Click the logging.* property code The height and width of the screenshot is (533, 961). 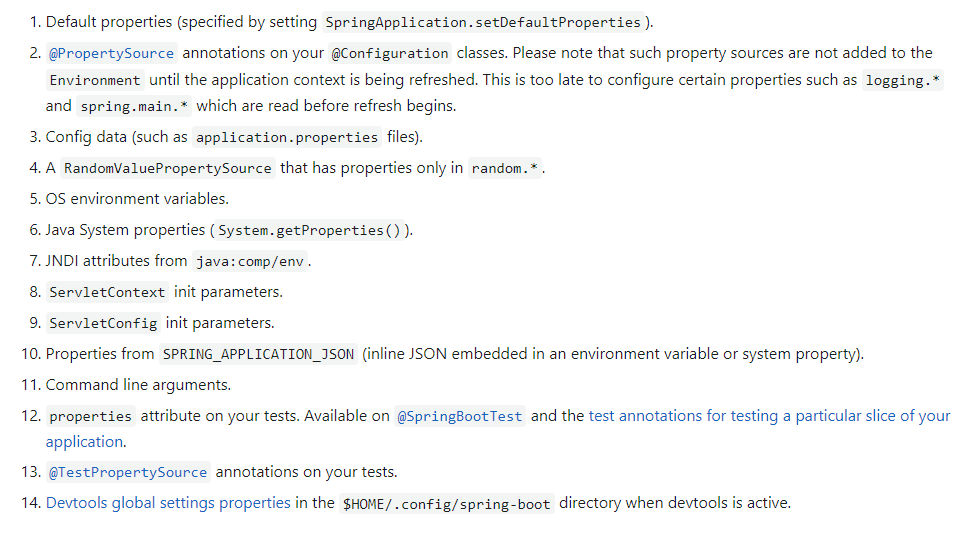tap(903, 80)
